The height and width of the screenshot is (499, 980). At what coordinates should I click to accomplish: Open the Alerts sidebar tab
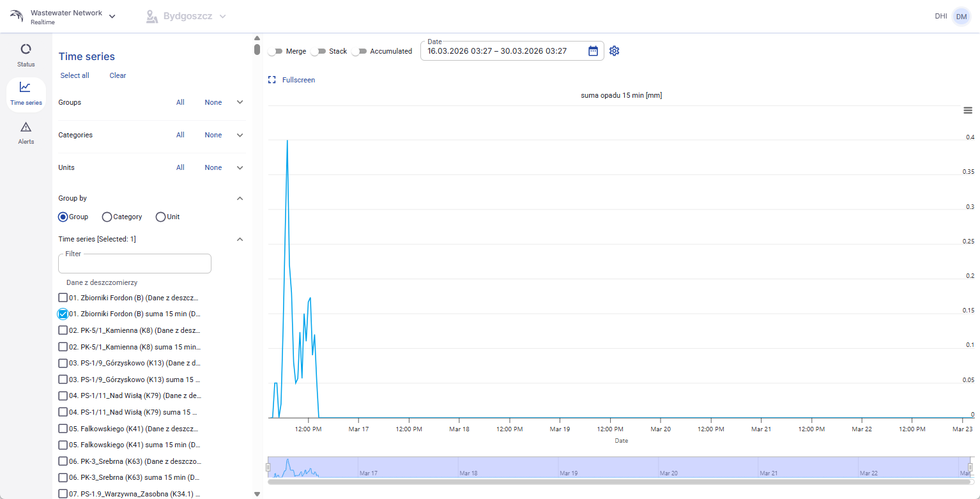[x=26, y=133]
